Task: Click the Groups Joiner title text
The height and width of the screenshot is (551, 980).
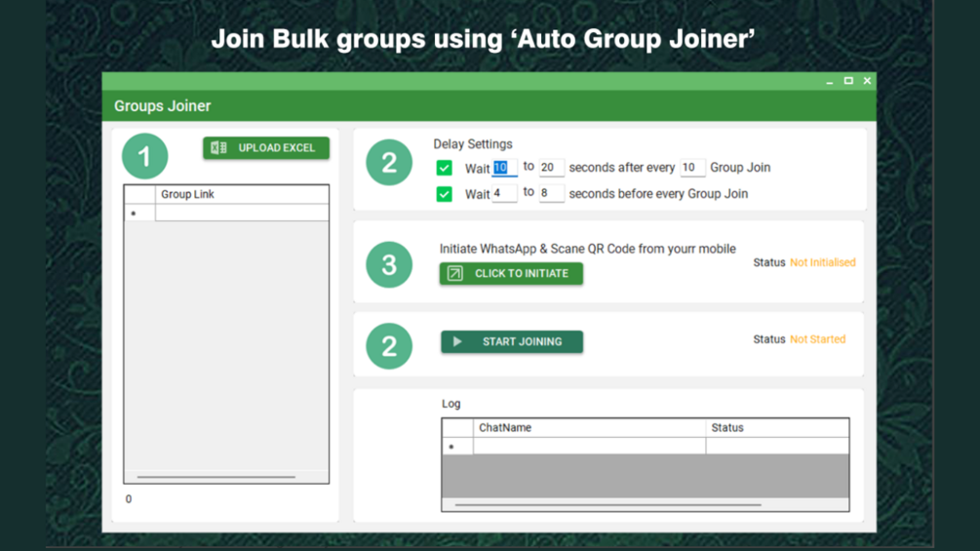Action: click(163, 106)
